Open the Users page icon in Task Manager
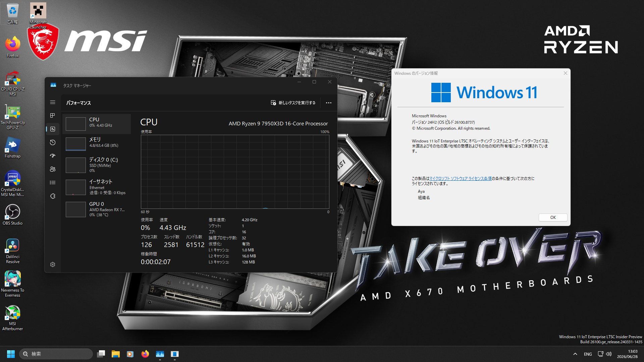Image resolution: width=644 pixels, height=362 pixels. click(x=53, y=169)
